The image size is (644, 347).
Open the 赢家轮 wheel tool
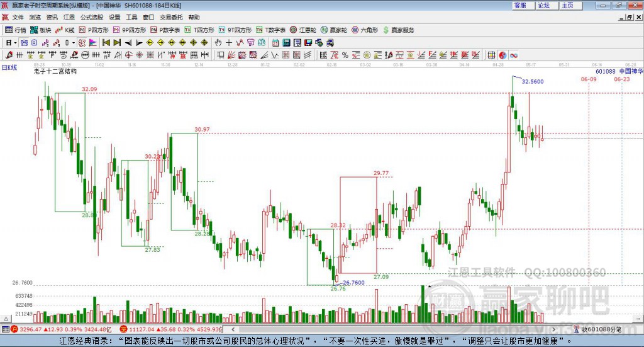click(x=334, y=30)
